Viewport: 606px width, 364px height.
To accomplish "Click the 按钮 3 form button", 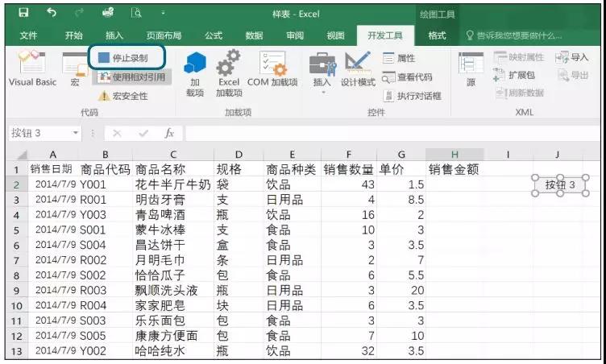I will click(560, 185).
